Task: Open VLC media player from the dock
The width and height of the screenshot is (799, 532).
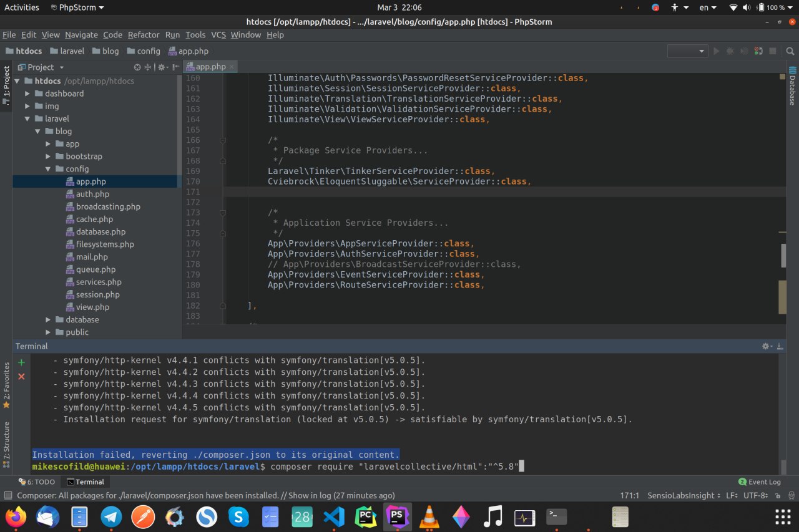Action: click(429, 516)
